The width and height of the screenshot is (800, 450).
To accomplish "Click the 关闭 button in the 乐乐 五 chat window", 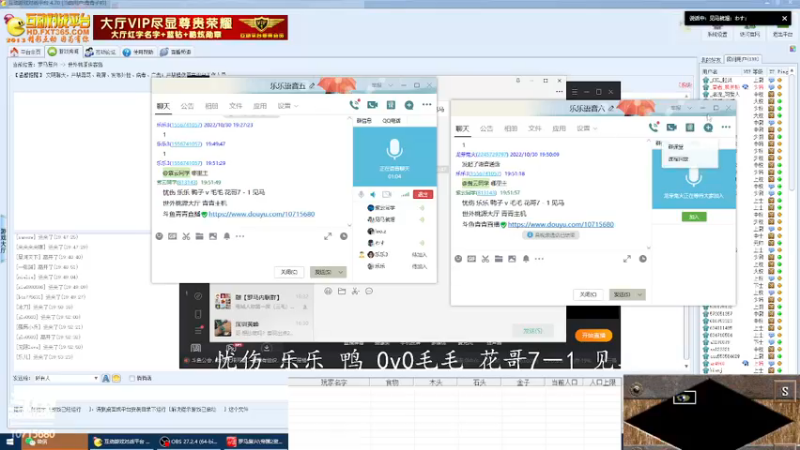I will (x=289, y=272).
